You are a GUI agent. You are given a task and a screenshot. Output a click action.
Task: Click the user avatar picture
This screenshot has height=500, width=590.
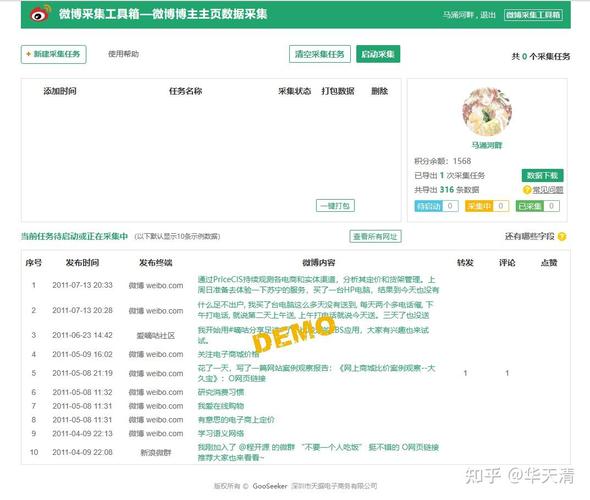pyautogui.click(x=487, y=112)
